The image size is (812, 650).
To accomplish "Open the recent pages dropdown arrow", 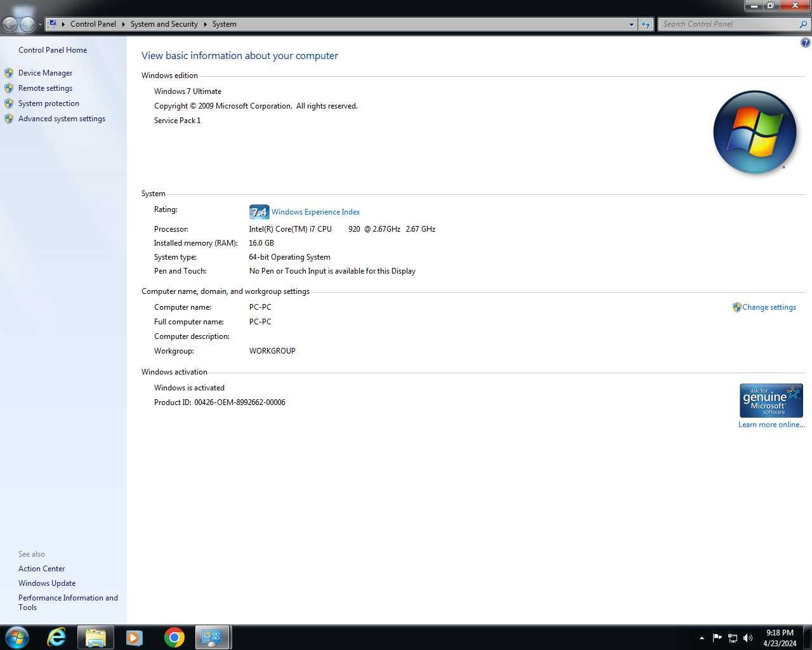I will point(40,25).
